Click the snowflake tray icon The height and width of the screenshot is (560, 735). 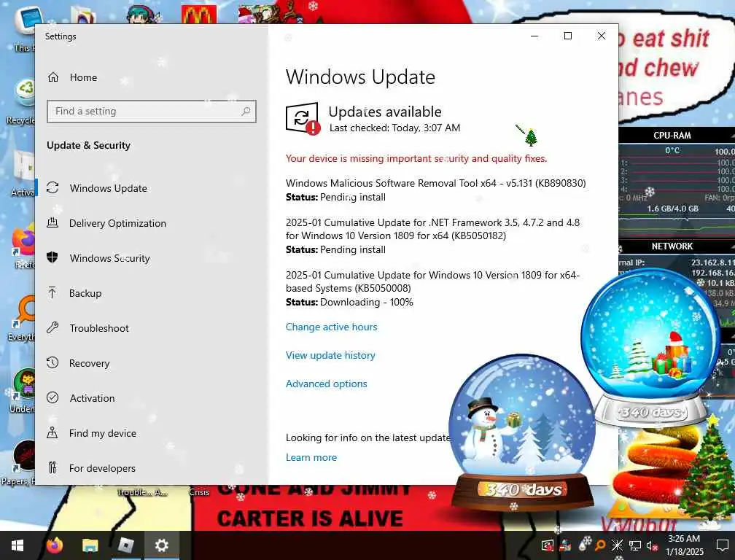617,545
